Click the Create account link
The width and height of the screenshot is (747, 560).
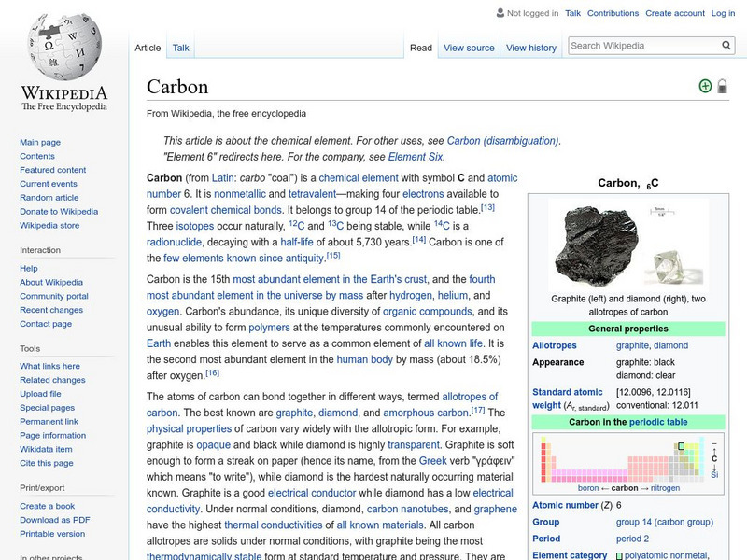click(x=675, y=13)
